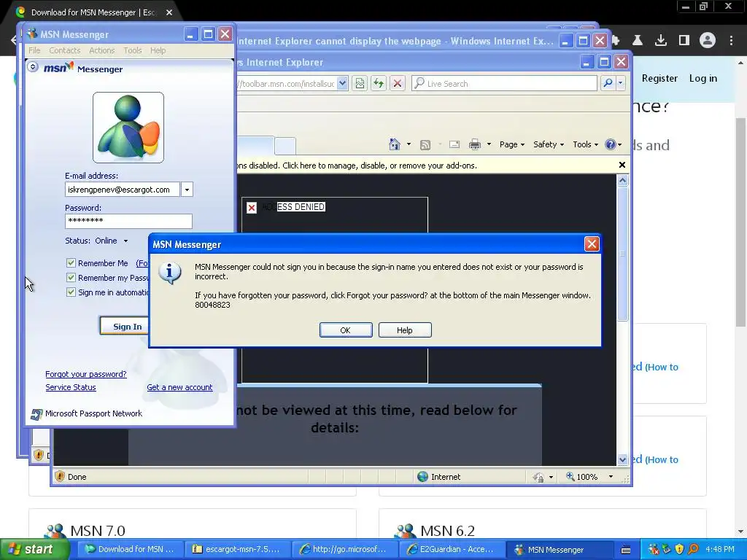Open the Contacts menu in MSN Messenger
This screenshot has width=747, height=560.
coord(65,50)
